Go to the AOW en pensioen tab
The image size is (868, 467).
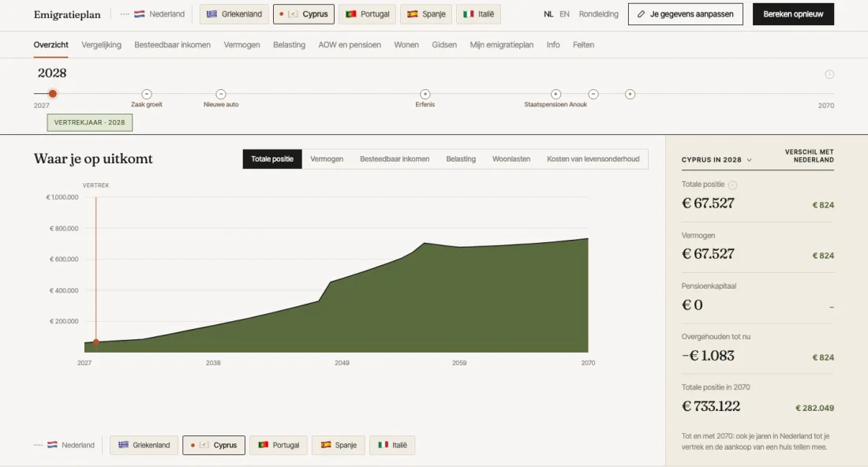pos(350,45)
